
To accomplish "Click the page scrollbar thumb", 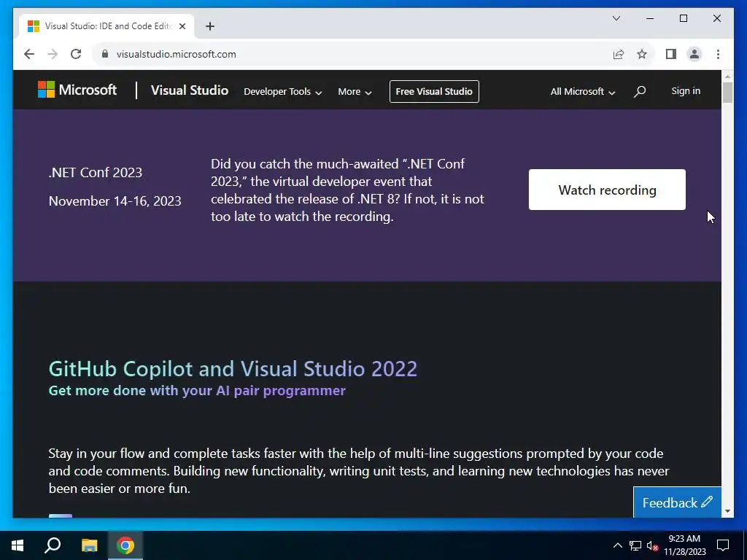I will (x=727, y=92).
